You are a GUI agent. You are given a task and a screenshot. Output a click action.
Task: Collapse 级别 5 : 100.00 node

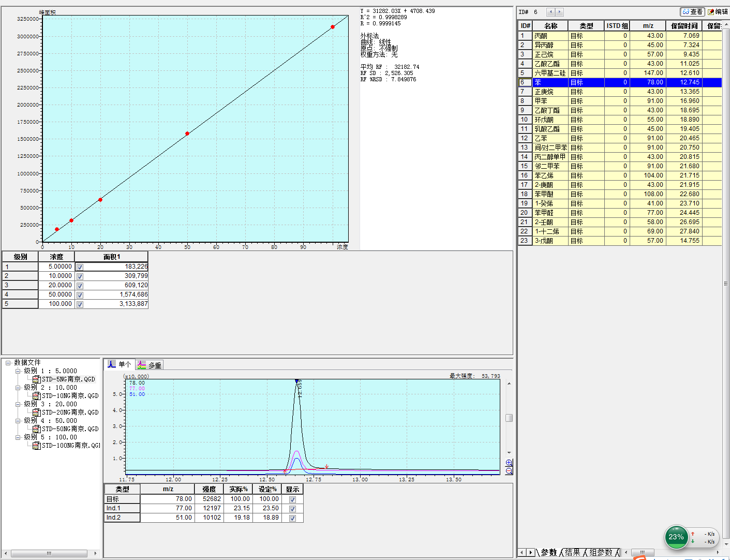pos(18,437)
